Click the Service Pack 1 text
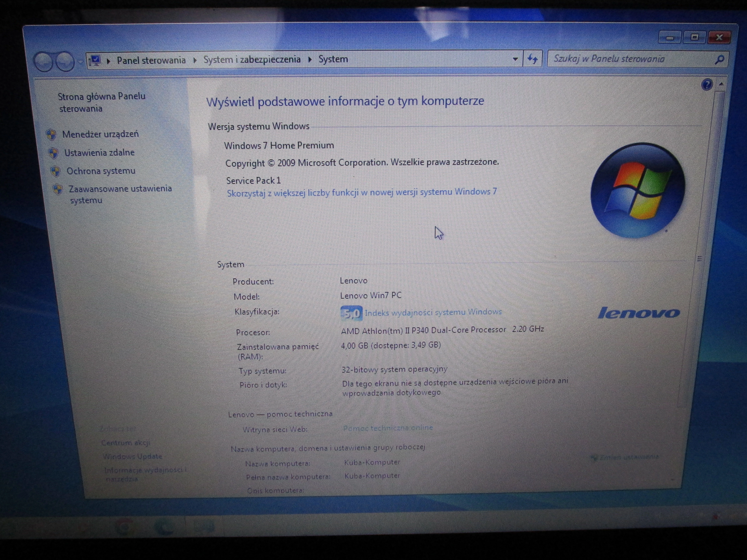Screen dimensions: 747x560 (x=253, y=181)
